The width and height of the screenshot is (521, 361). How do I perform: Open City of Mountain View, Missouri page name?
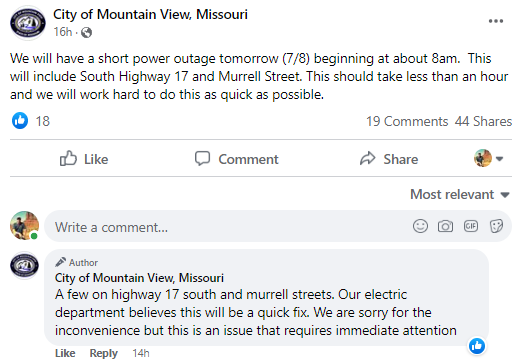(150, 14)
